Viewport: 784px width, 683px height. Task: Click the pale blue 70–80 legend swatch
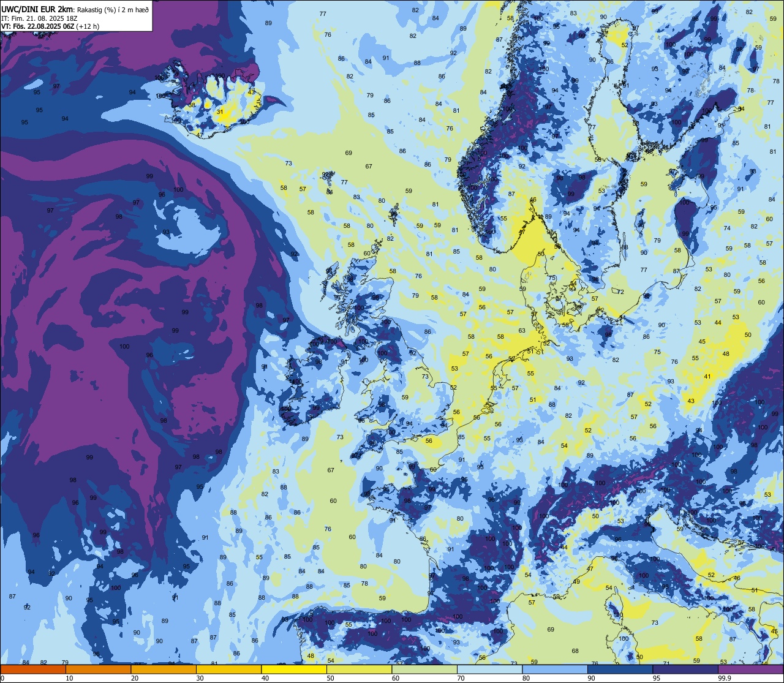[x=489, y=669]
